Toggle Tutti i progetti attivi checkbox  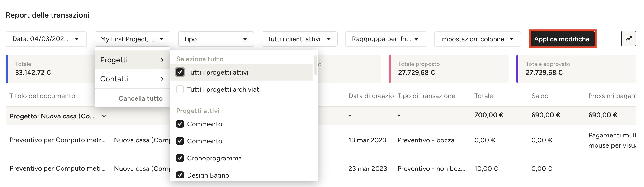(180, 72)
